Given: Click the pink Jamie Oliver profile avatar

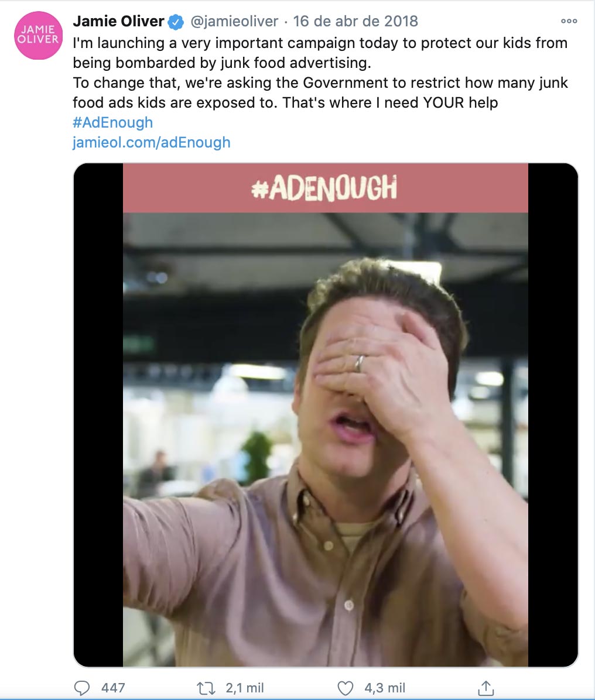Looking at the screenshot, I should point(38,35).
